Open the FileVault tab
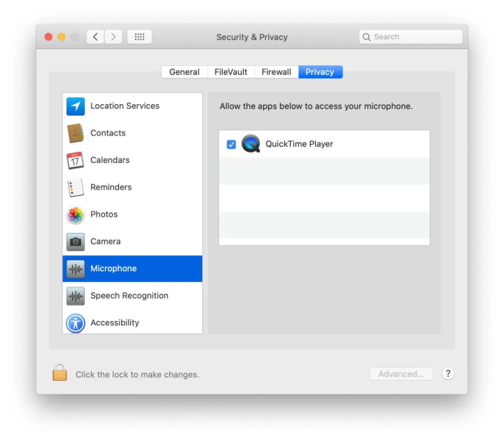 [231, 72]
